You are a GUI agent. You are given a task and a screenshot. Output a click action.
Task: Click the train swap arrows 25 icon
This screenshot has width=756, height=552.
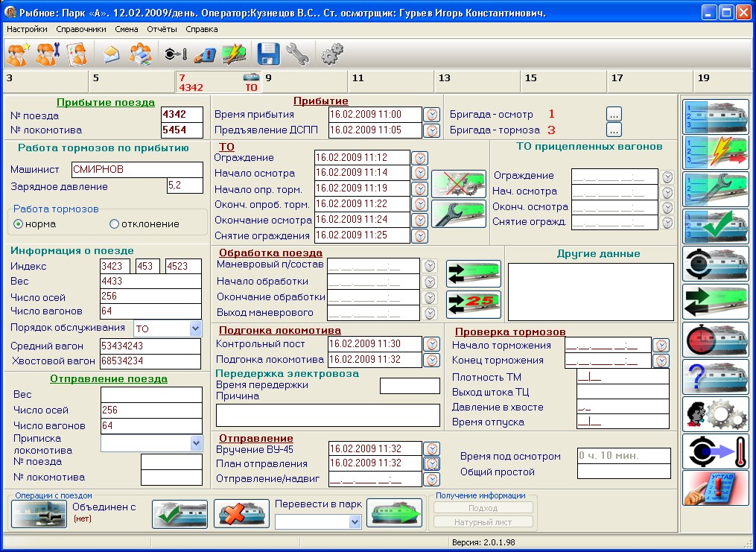[x=474, y=304]
